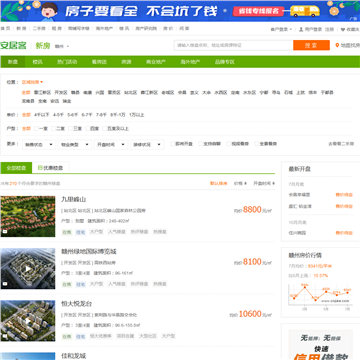
Task: Check the 四室 room type checkbox
Action: point(87,128)
